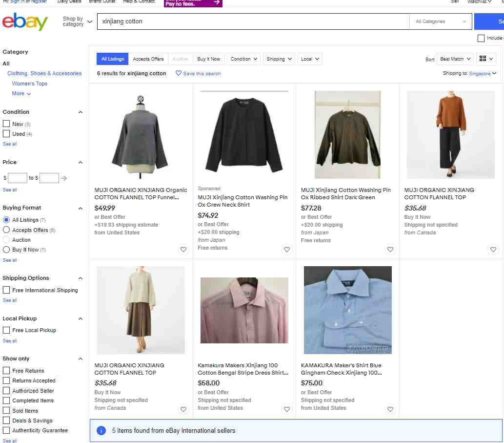Open the blue gingham shirt photo

click(x=347, y=310)
